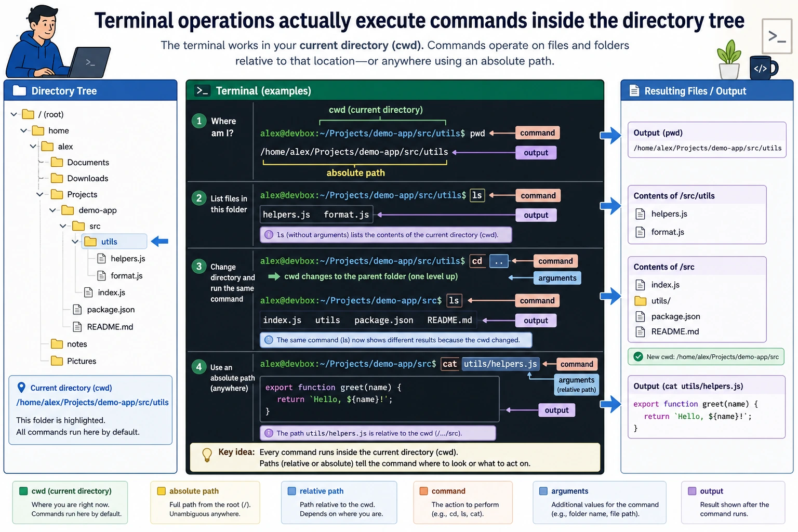Click the arguments tag next to cd ..
The image size is (798, 532).
[x=557, y=278]
